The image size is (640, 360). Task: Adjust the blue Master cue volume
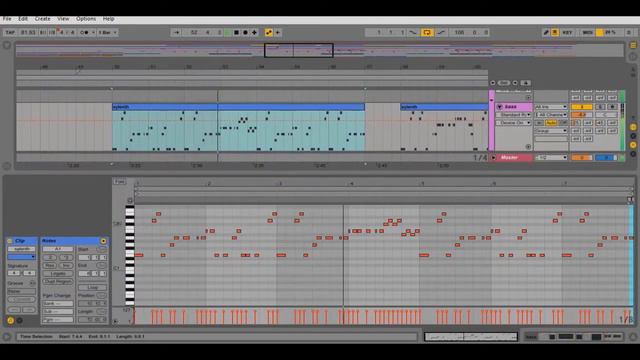(606, 158)
